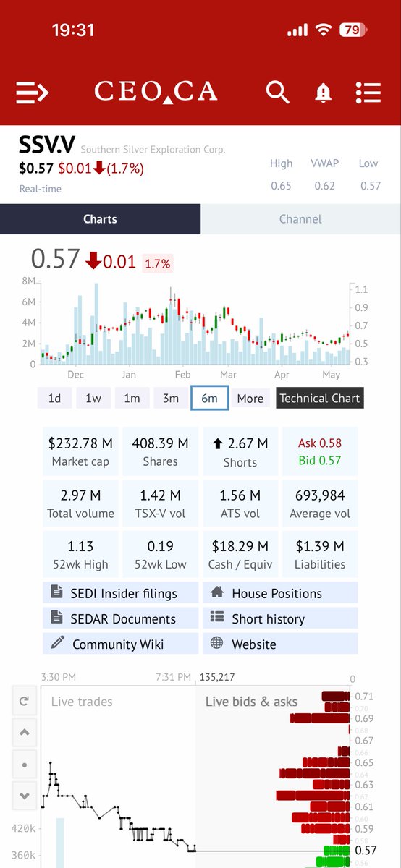Tap the SEDI document icon
This screenshot has height=868, width=401.
pos(57,592)
